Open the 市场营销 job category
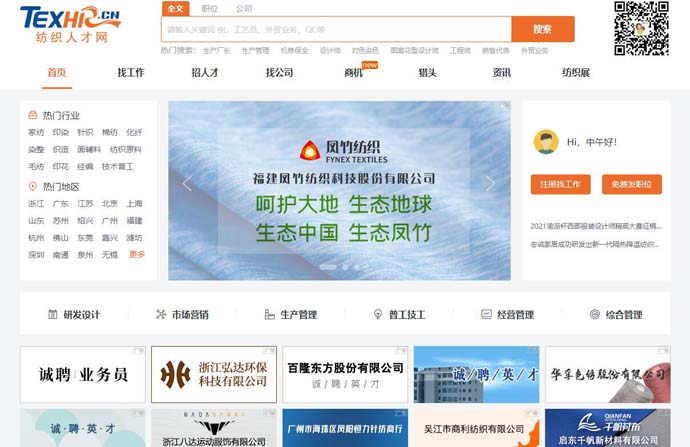Viewport: 690px width, 447px height. 182,315
